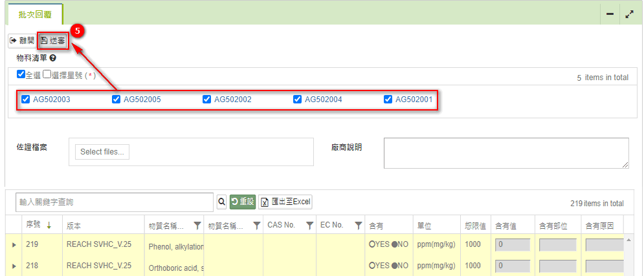Sort by 序號 column header
This screenshot has width=644, height=276.
(34, 226)
